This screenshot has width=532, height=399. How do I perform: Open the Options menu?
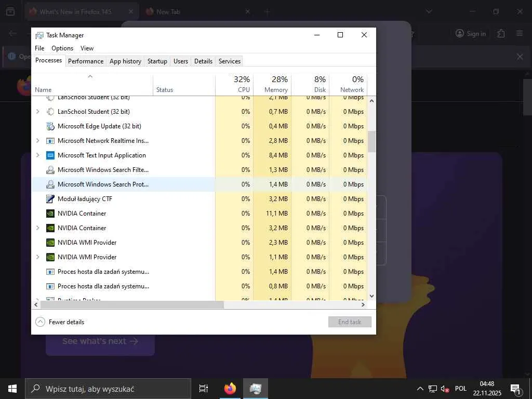[x=62, y=48]
